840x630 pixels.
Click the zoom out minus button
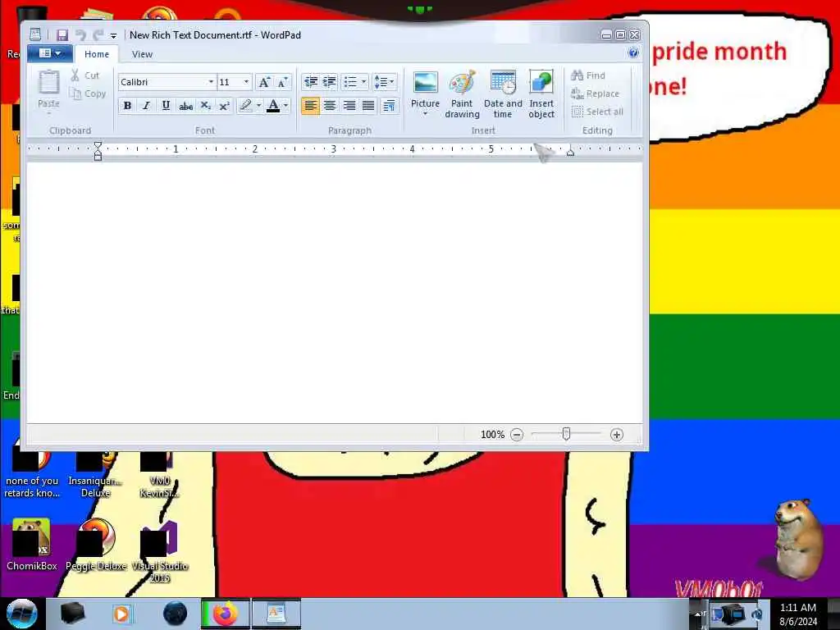(x=517, y=435)
